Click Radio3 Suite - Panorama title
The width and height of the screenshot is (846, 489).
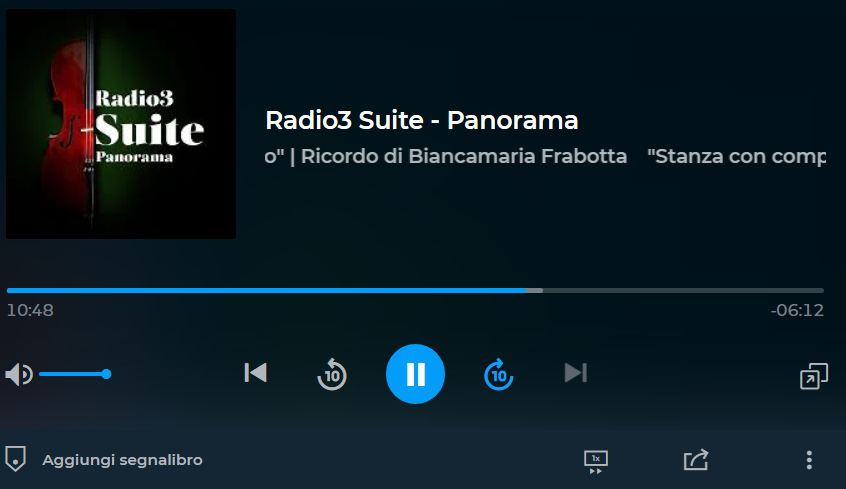(x=421, y=120)
